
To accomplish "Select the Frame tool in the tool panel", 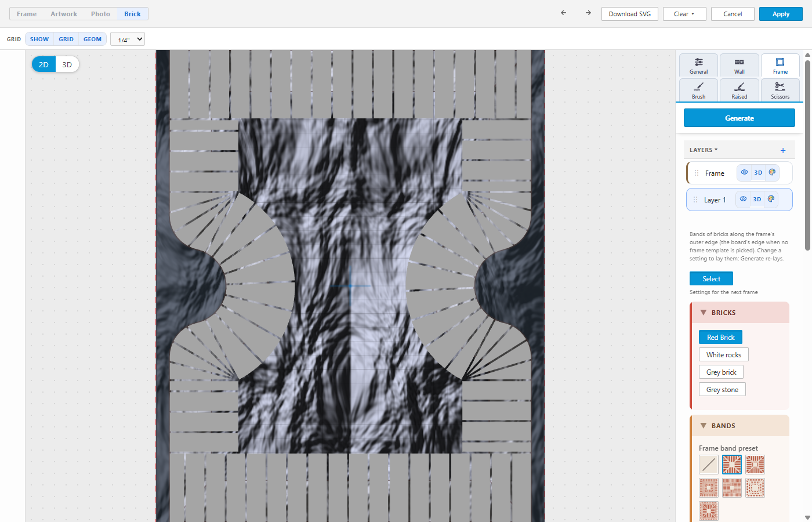I will tap(780, 66).
